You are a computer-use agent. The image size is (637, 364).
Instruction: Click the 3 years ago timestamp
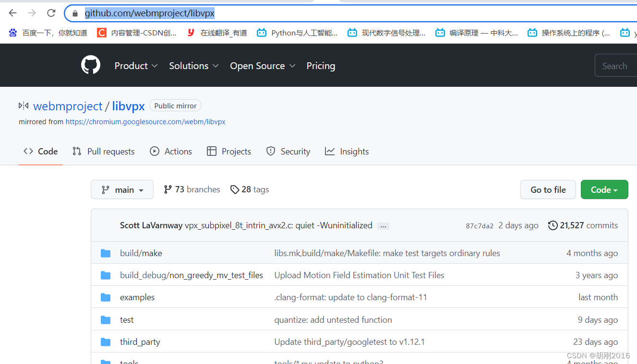coord(597,275)
